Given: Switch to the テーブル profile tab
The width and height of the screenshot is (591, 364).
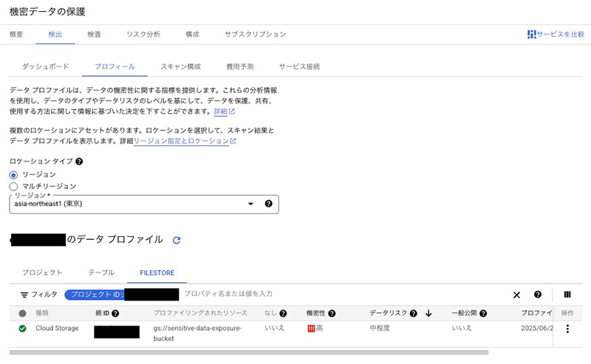Looking at the screenshot, I should pyautogui.click(x=101, y=272).
